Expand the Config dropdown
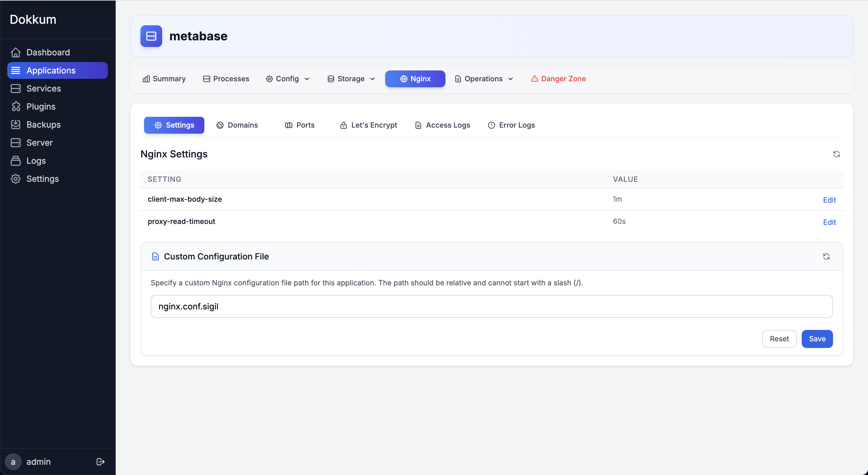Image resolution: width=868 pixels, height=475 pixels. (x=288, y=79)
